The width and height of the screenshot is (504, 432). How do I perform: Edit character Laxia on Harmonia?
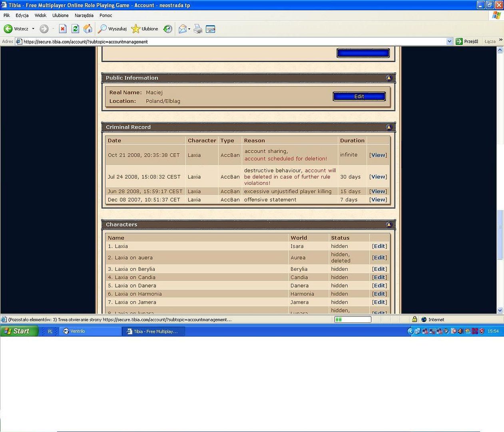tap(379, 294)
